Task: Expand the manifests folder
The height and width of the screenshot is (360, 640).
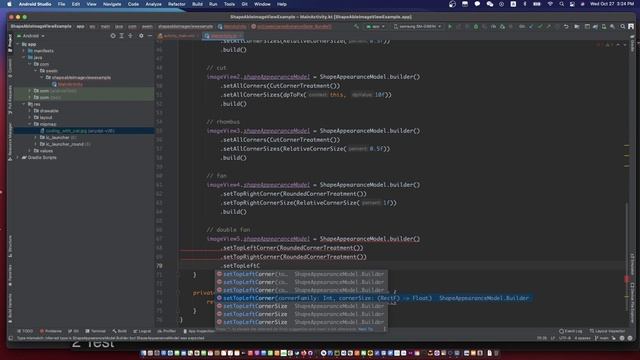Action: coord(24,51)
